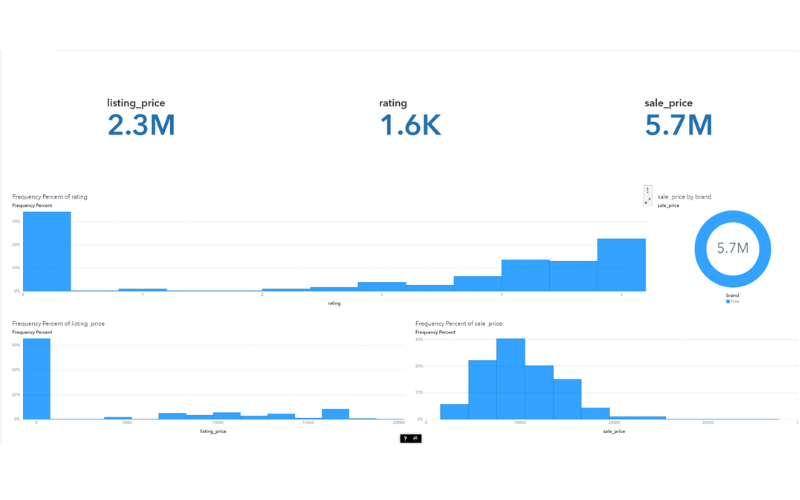800x500 pixels.
Task: Click the question mark icon in black box
Action: point(406,438)
